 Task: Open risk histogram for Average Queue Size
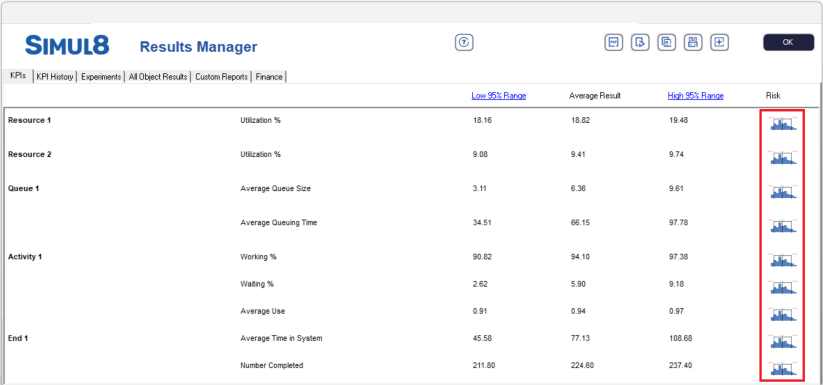(x=783, y=192)
